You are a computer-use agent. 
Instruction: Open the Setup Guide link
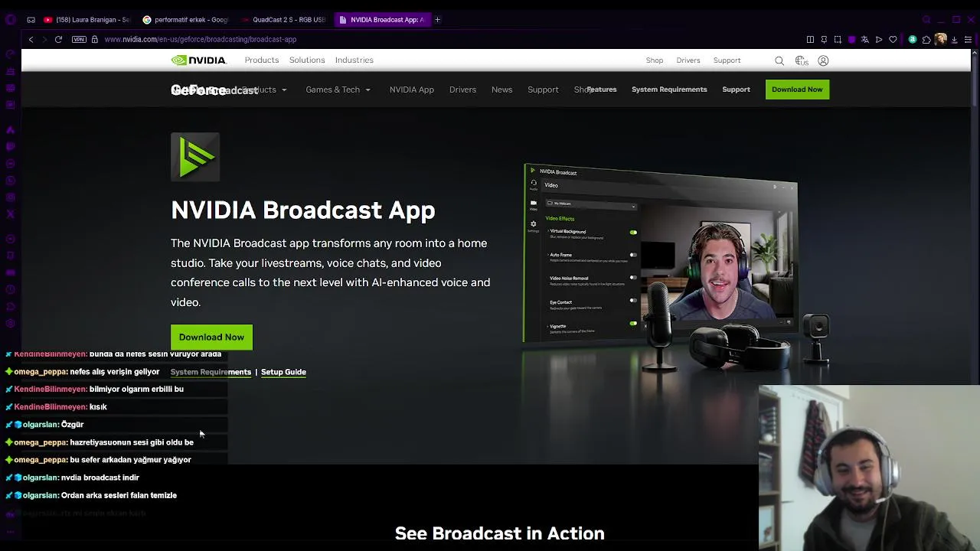[x=283, y=372]
